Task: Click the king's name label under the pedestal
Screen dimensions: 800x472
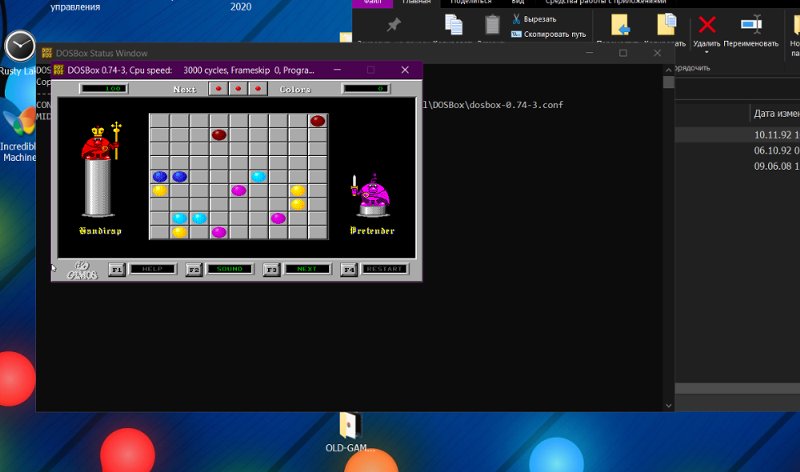Action: click(101, 231)
